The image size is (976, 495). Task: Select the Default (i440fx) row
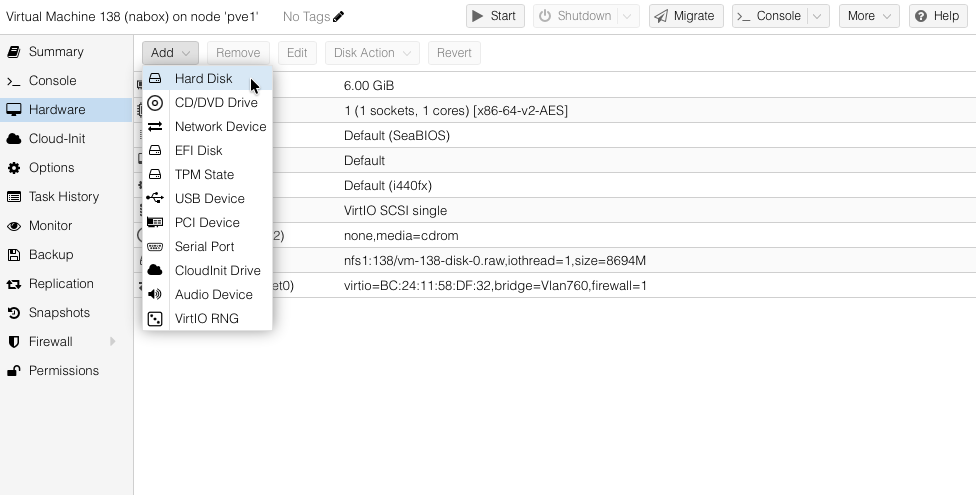pos(555,186)
